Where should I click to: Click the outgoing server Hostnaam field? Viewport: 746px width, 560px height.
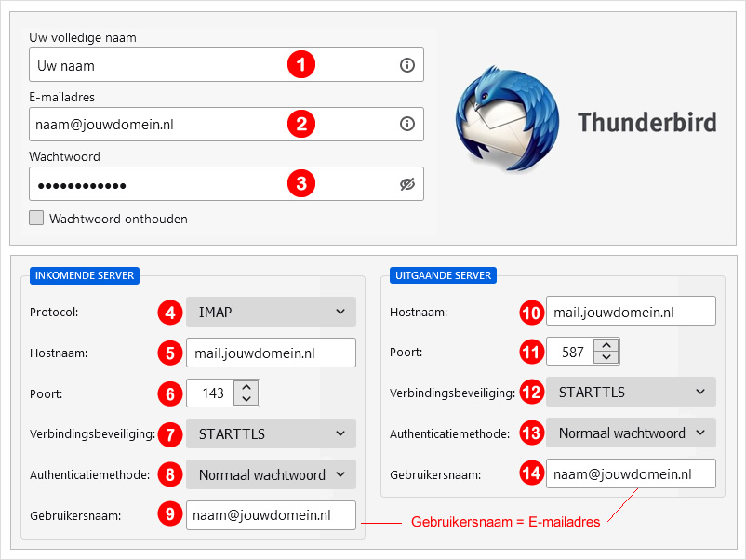[x=631, y=312]
